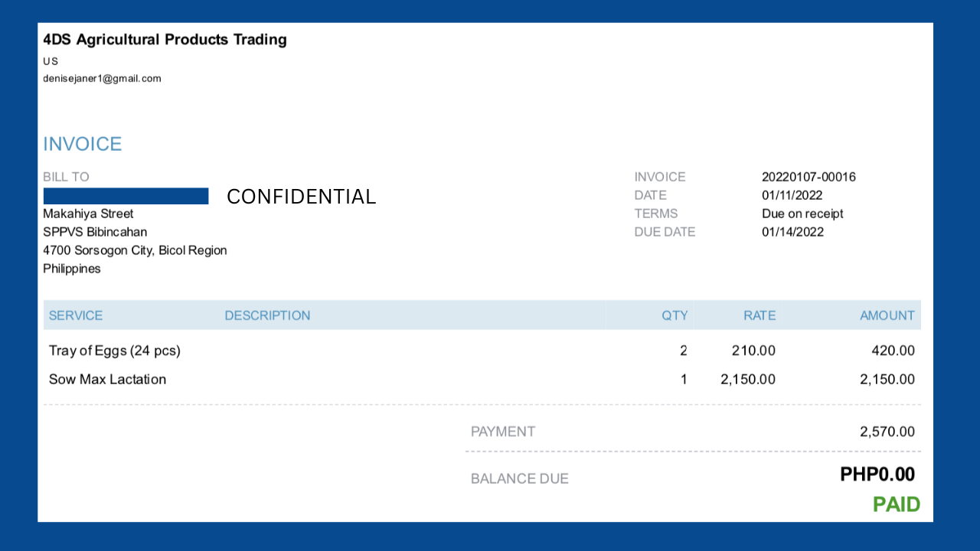Select the invoice date 01/11/2022

tap(792, 195)
